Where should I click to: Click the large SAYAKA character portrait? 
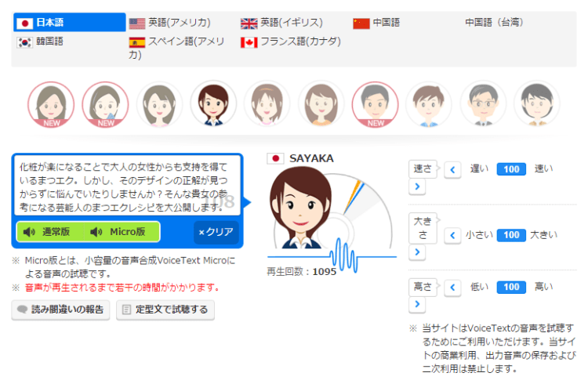click(300, 208)
